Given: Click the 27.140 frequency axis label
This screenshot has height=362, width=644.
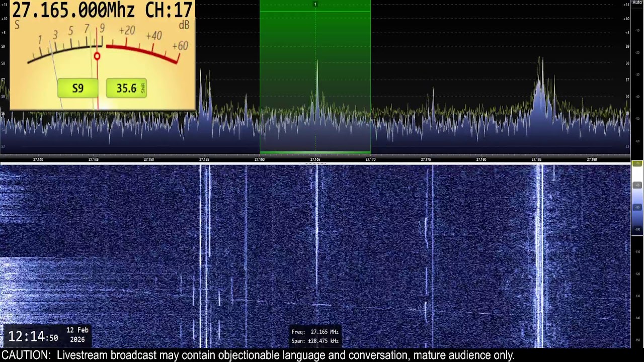Looking at the screenshot, I should tap(38, 159).
